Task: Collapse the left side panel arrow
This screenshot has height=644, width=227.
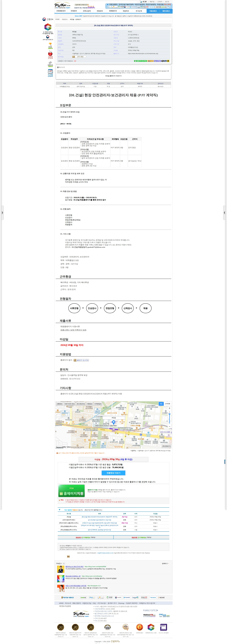Action: tap(2, 213)
